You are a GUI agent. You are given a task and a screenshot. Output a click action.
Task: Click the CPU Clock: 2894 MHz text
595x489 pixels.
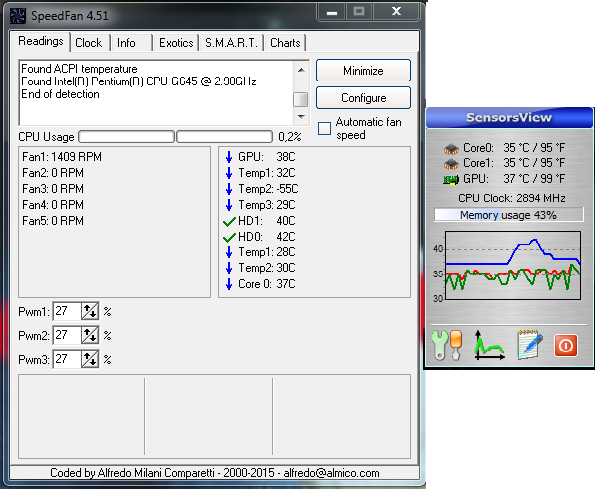pyautogui.click(x=512, y=198)
